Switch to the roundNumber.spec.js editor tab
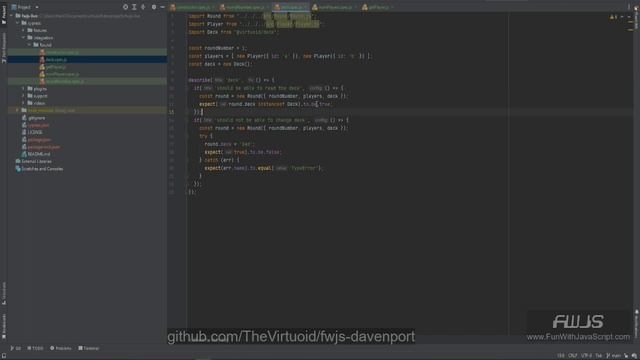Image resolution: width=640 pixels, height=360 pixels. (x=244, y=7)
